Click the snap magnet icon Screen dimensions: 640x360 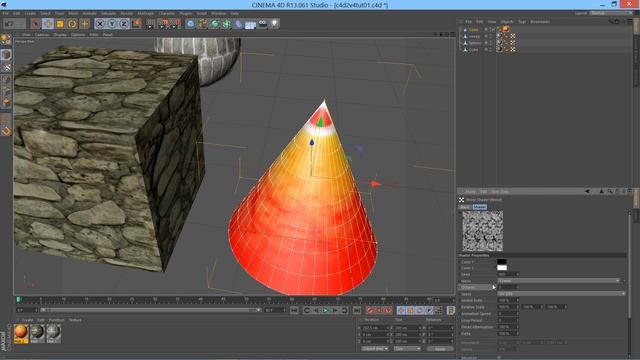[6, 131]
